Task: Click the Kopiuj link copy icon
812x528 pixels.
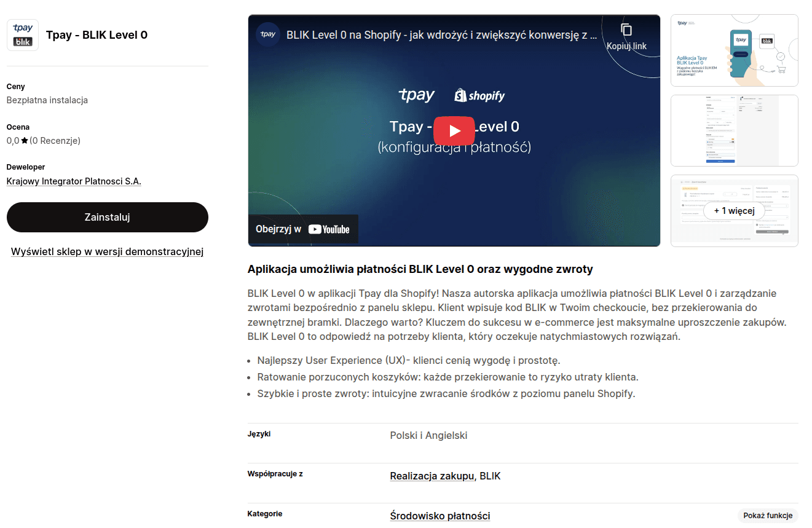Action: (626, 30)
